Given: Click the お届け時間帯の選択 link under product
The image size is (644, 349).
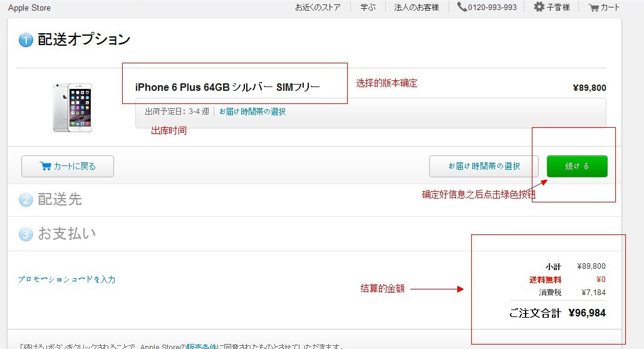Looking at the screenshot, I should 252,112.
